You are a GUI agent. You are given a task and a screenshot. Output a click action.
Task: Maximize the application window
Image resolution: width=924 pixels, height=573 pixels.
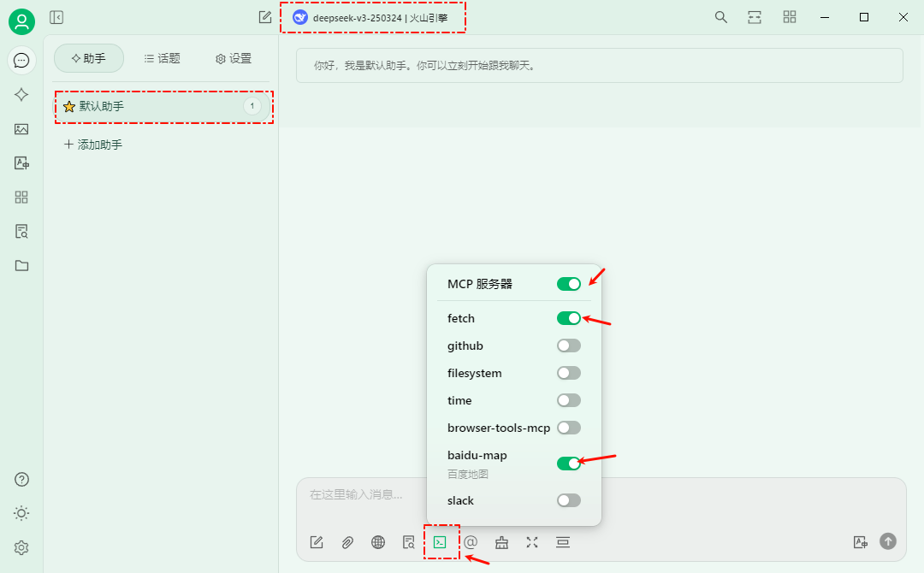(864, 18)
